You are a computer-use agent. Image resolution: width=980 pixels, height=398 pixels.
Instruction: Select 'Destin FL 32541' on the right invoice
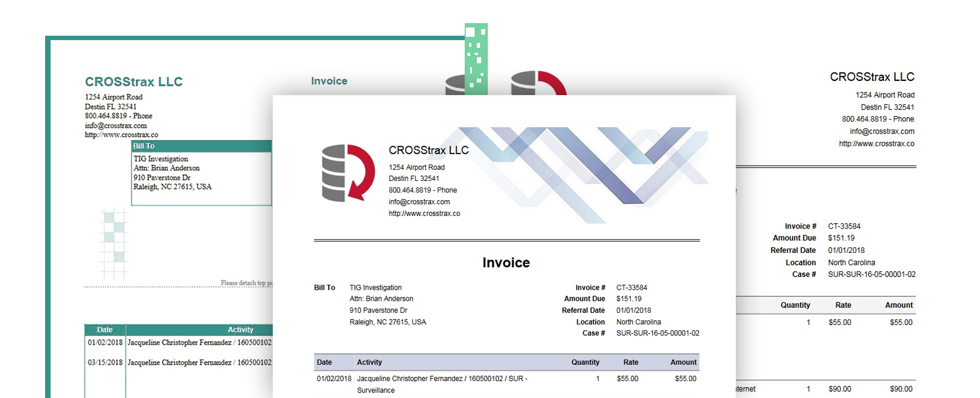[888, 107]
